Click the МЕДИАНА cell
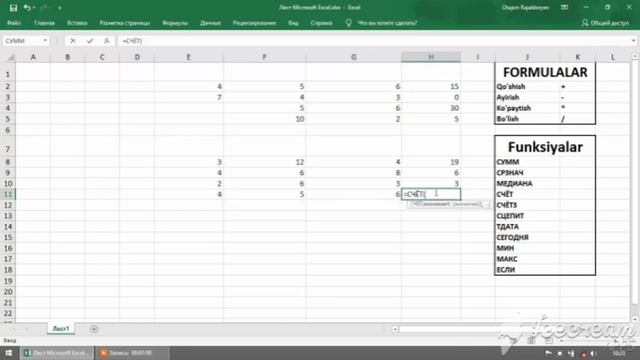 coord(527,184)
